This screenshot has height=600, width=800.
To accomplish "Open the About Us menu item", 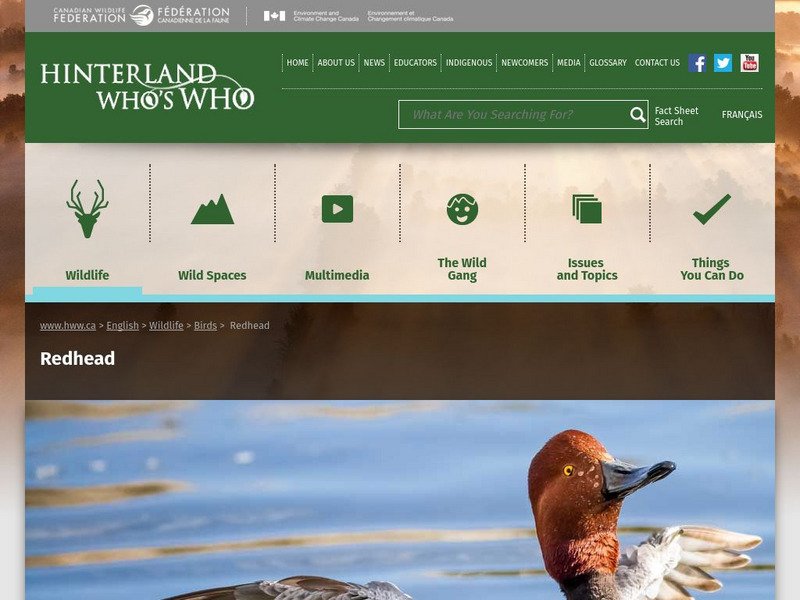I will pyautogui.click(x=336, y=63).
